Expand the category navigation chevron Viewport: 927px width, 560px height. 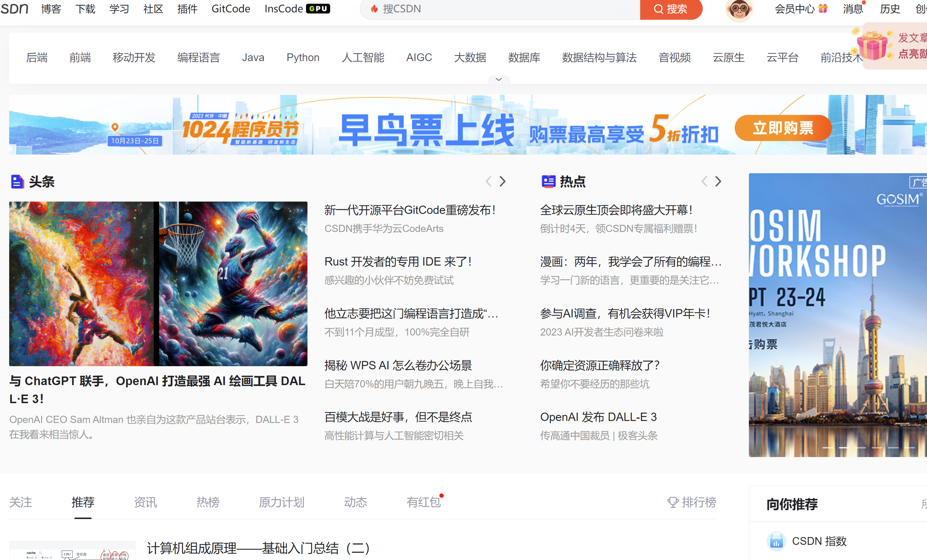(498, 79)
